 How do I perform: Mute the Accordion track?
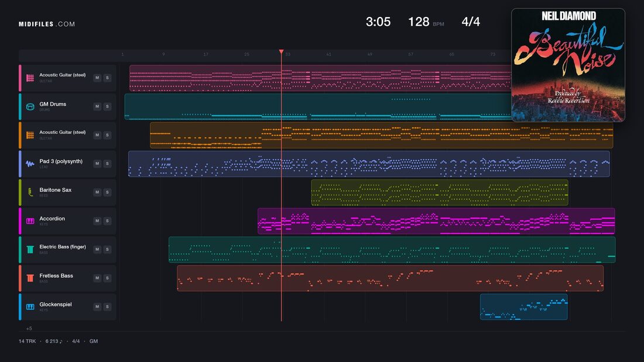97,221
